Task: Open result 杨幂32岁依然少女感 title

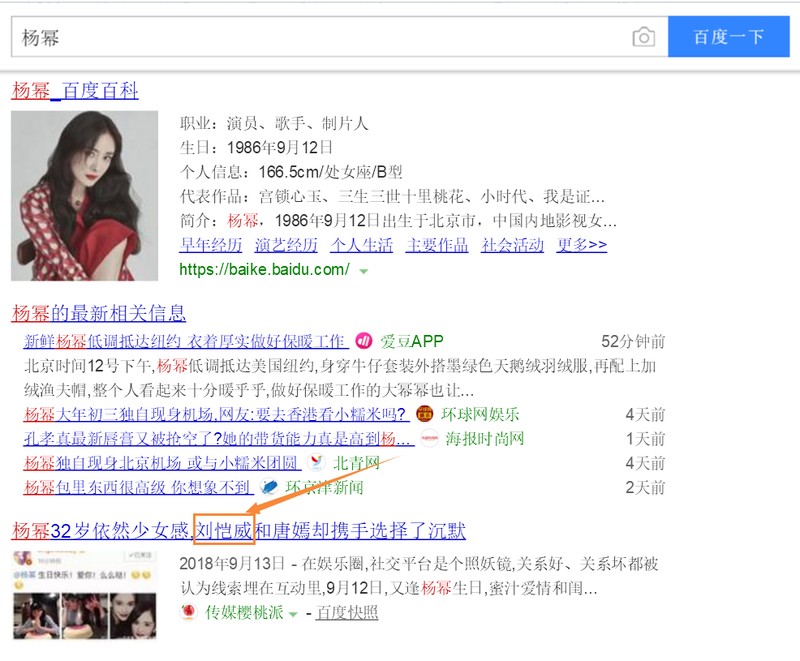Action: 239,531
